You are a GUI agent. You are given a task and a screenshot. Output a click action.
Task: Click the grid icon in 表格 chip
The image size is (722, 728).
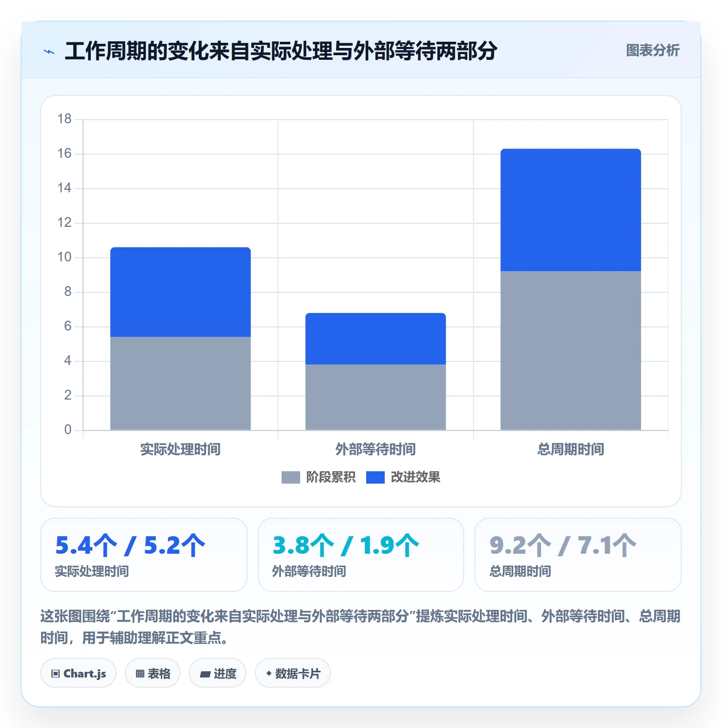tap(140, 673)
